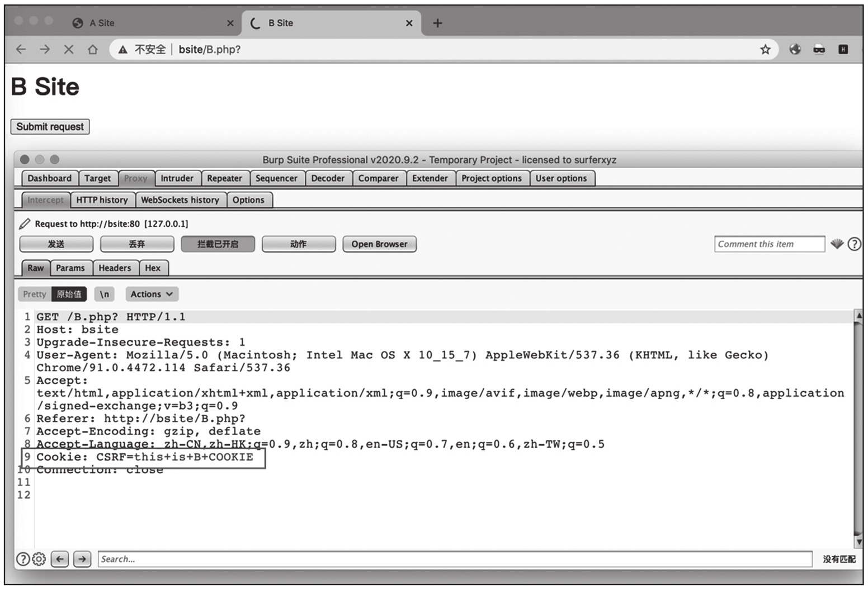The width and height of the screenshot is (868, 589).
Task: Bookmark page with the star icon
Action: click(765, 50)
